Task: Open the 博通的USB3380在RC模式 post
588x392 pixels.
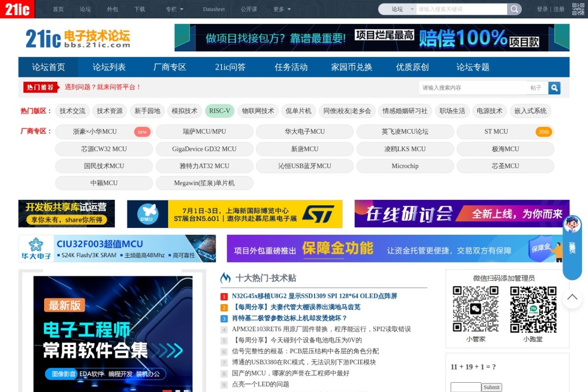Action: 304,363
